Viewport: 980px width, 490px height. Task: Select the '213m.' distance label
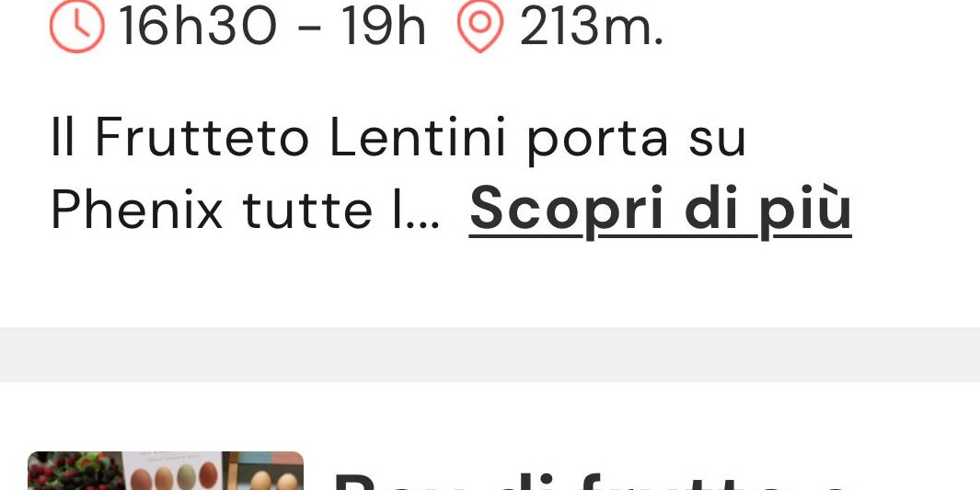(591, 27)
